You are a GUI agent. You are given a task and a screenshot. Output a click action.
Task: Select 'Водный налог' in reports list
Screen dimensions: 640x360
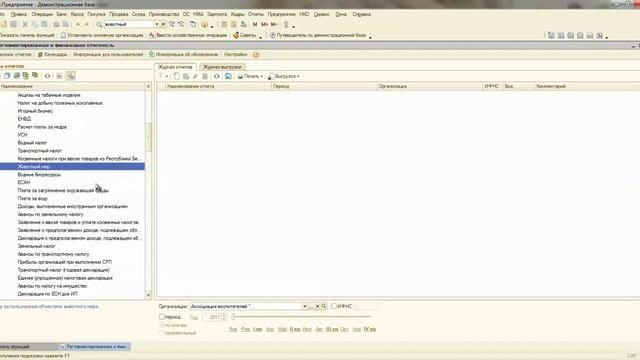(x=32, y=143)
